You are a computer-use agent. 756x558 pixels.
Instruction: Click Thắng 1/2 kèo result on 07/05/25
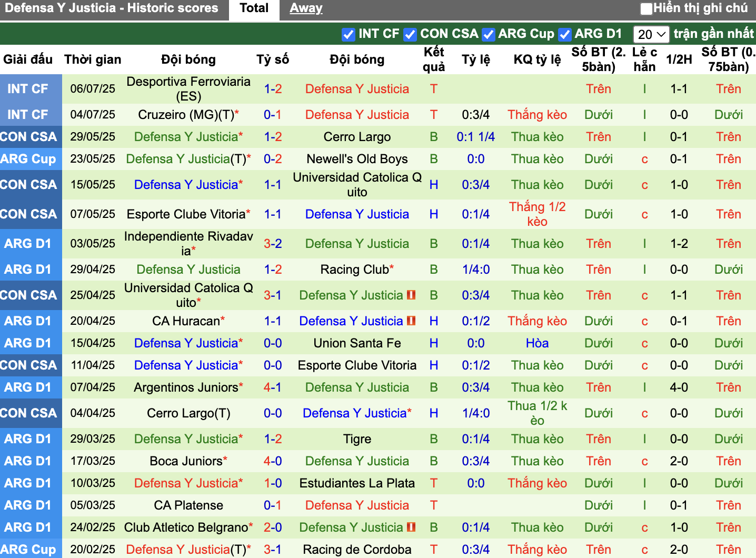(x=538, y=214)
